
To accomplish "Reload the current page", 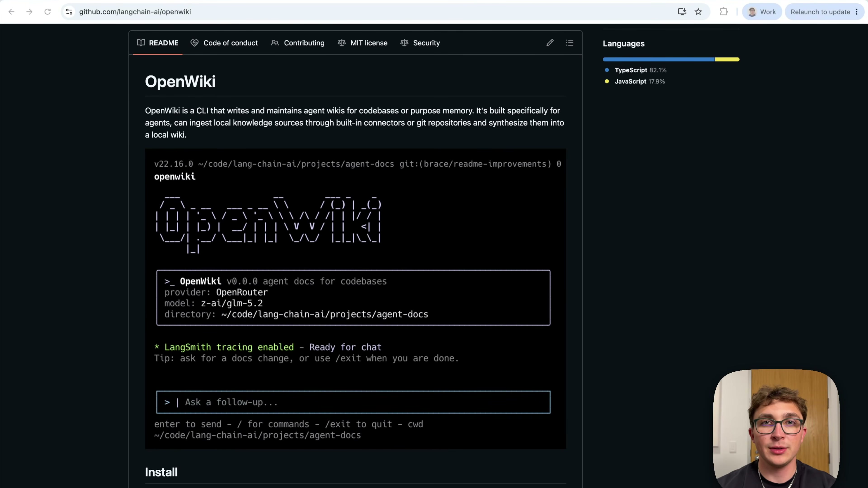I will (x=47, y=12).
